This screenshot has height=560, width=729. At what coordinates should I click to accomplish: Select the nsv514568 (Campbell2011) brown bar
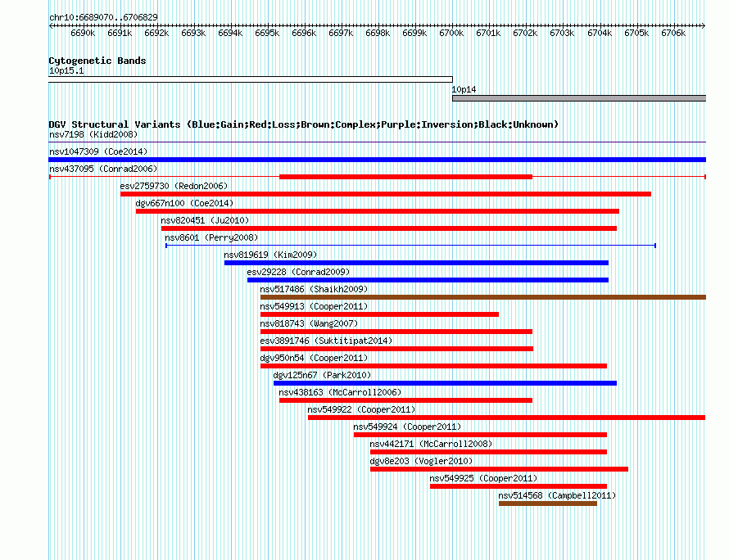[x=548, y=504]
